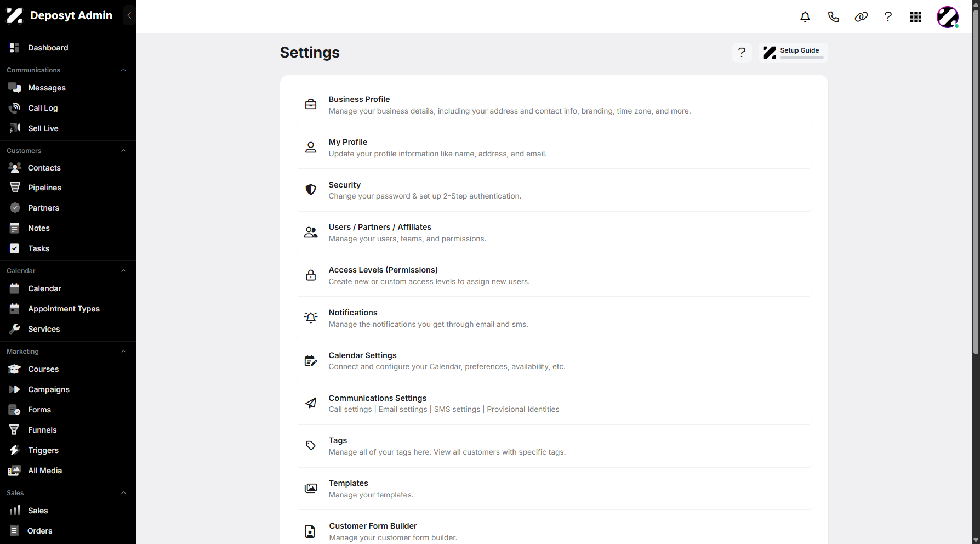This screenshot has width=980, height=544.
Task: Click the Security shield icon
Action: coord(311,189)
